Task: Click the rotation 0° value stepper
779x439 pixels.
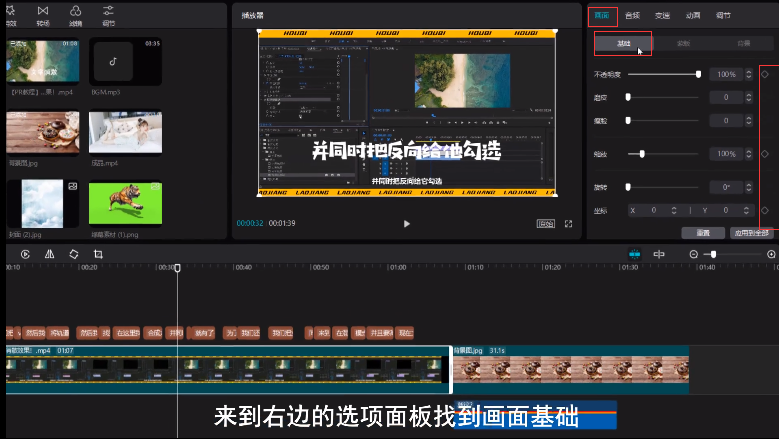Action: [x=750, y=187]
